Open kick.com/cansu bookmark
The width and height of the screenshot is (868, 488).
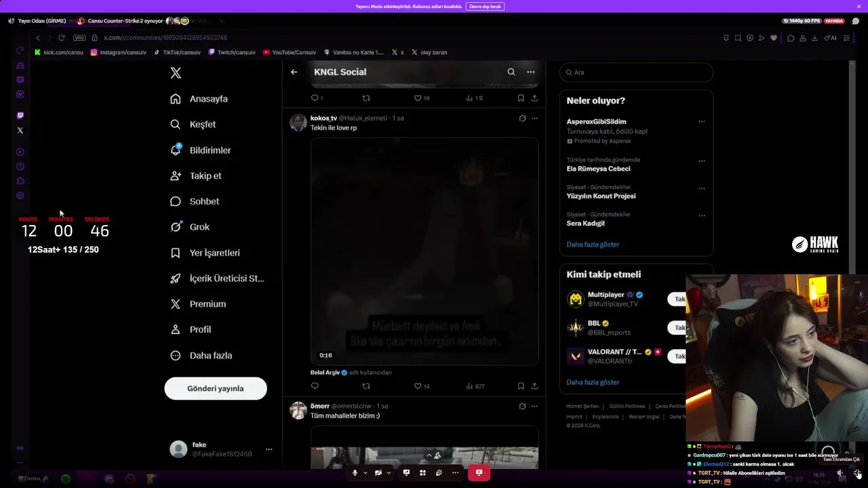pyautogui.click(x=59, y=52)
